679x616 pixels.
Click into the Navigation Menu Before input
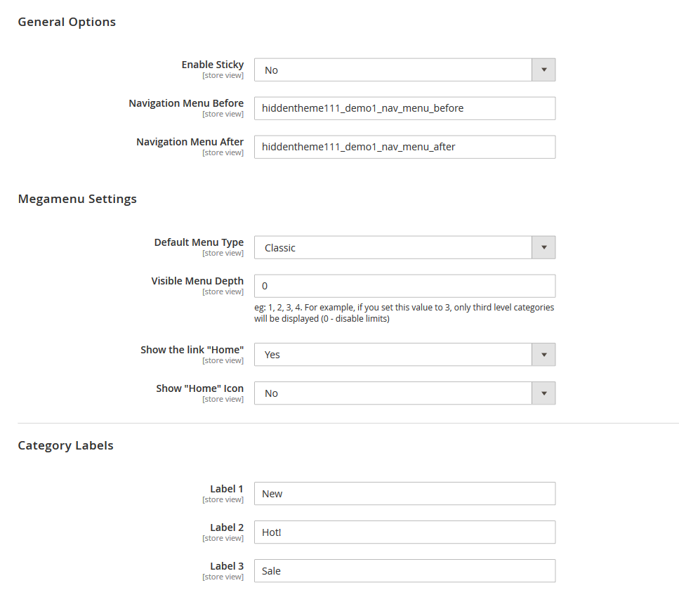[404, 108]
